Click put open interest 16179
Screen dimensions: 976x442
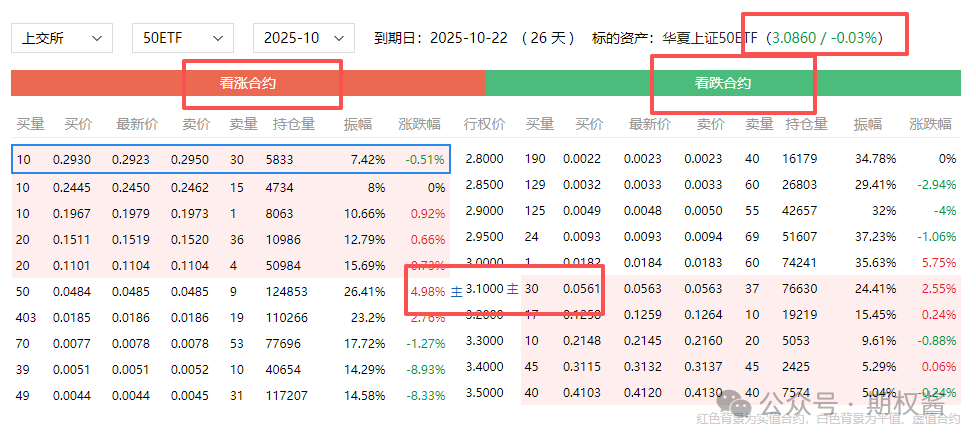point(801,159)
